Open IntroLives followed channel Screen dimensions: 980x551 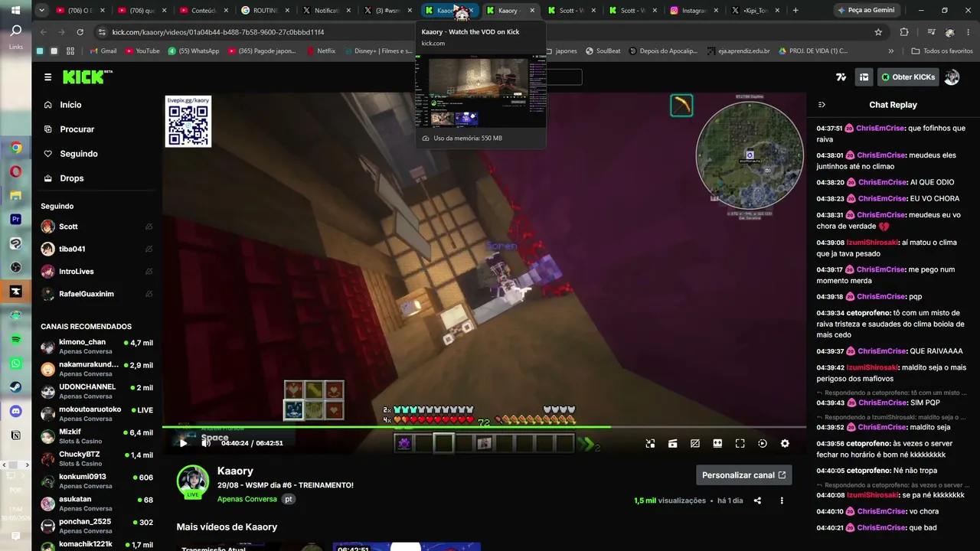click(x=96, y=272)
